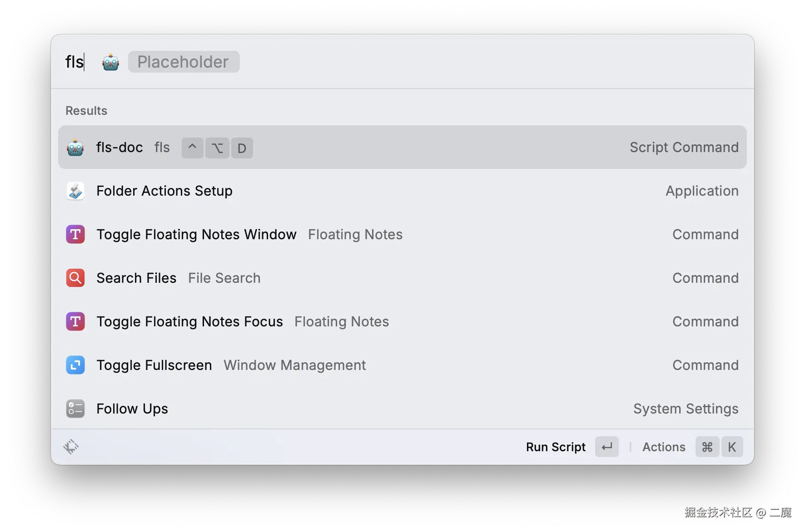805x532 pixels.
Task: Click the Folder Actions Setup app icon
Action: pyautogui.click(x=75, y=191)
